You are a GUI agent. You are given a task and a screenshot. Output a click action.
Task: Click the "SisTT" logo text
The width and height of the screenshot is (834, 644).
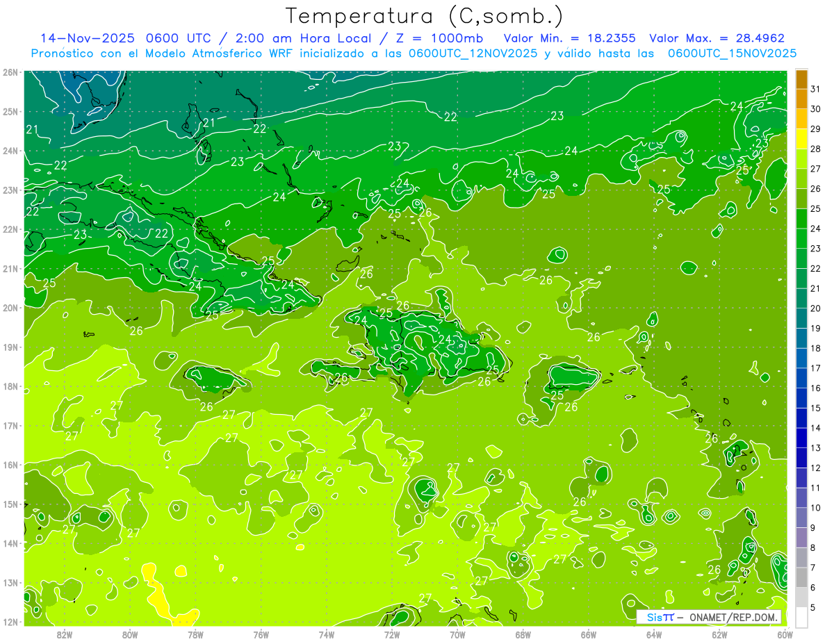660,618
